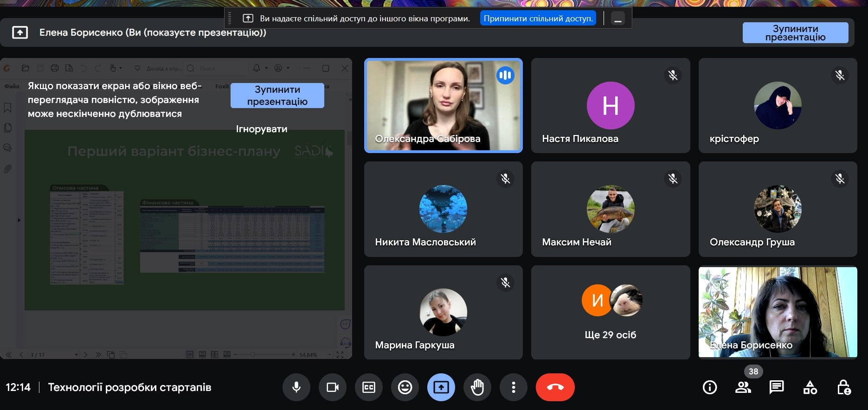Select Олександра Сабірова's video tile

(444, 106)
